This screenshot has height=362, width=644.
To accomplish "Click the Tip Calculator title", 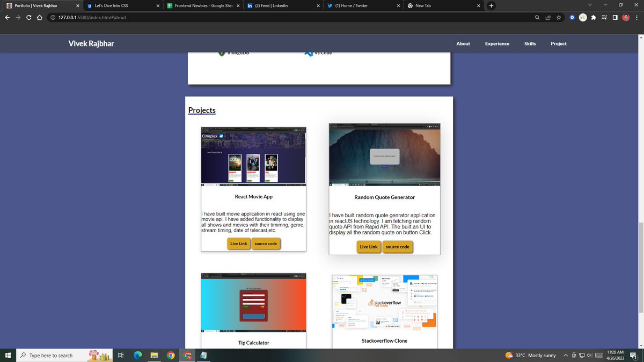I will (254, 342).
